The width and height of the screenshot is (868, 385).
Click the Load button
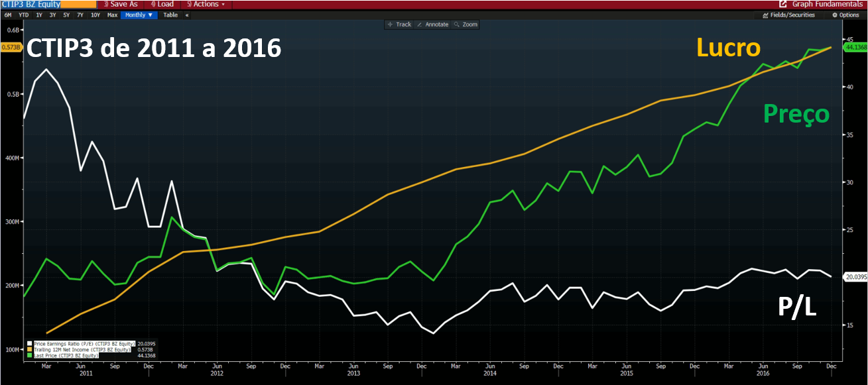tap(162, 4)
